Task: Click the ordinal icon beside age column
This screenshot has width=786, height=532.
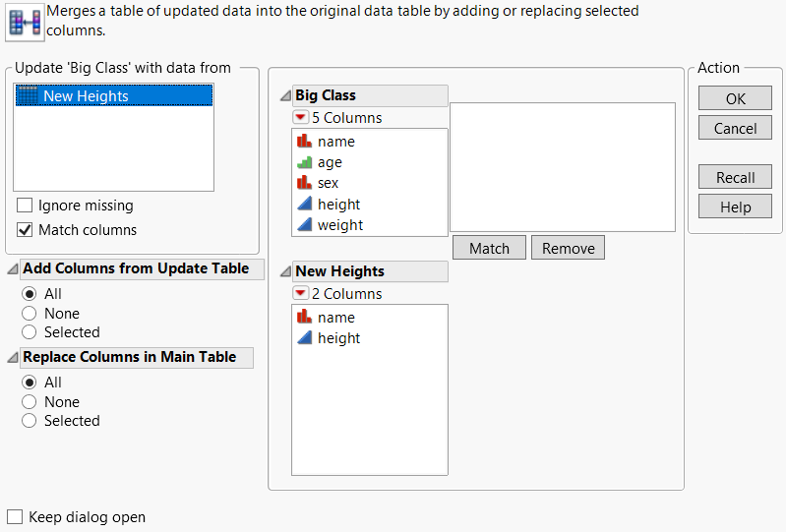Action: point(304,162)
